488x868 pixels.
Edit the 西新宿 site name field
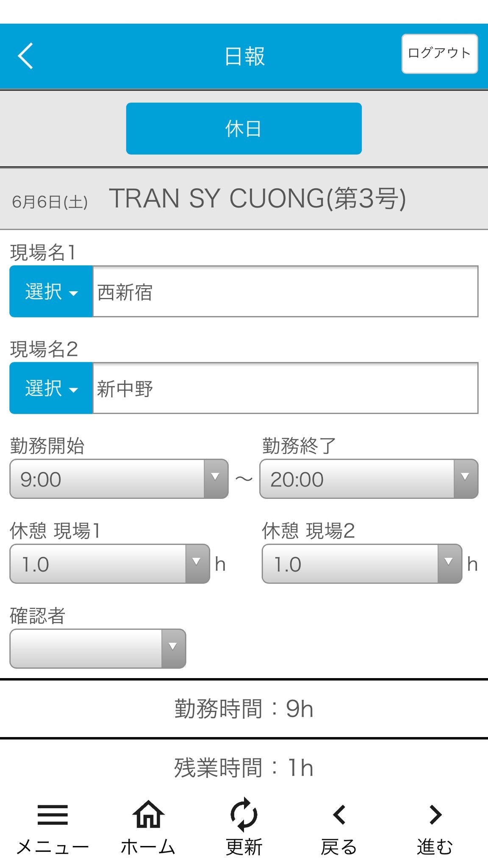click(x=286, y=292)
